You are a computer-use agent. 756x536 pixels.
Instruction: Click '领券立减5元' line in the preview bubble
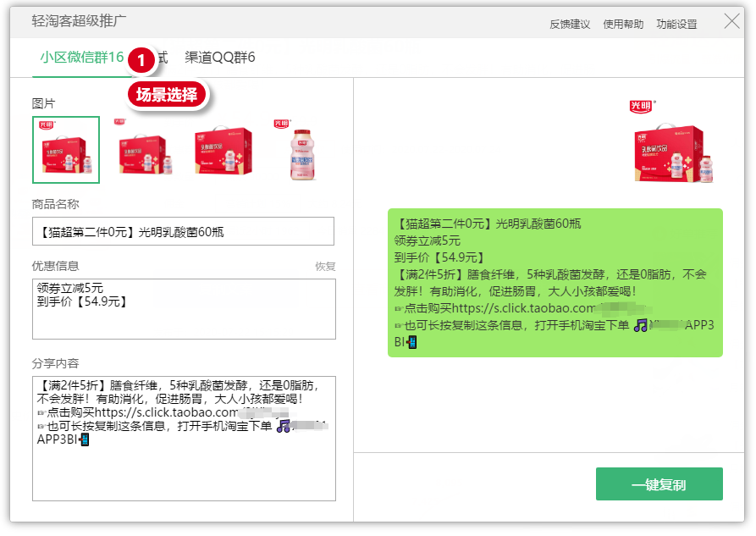[428, 240]
